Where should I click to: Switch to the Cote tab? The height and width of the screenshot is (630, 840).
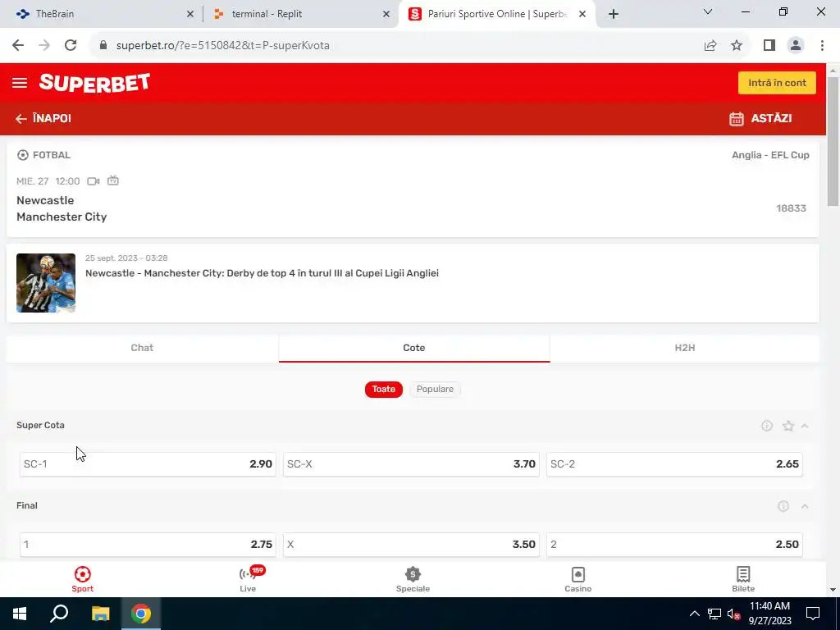coord(414,348)
